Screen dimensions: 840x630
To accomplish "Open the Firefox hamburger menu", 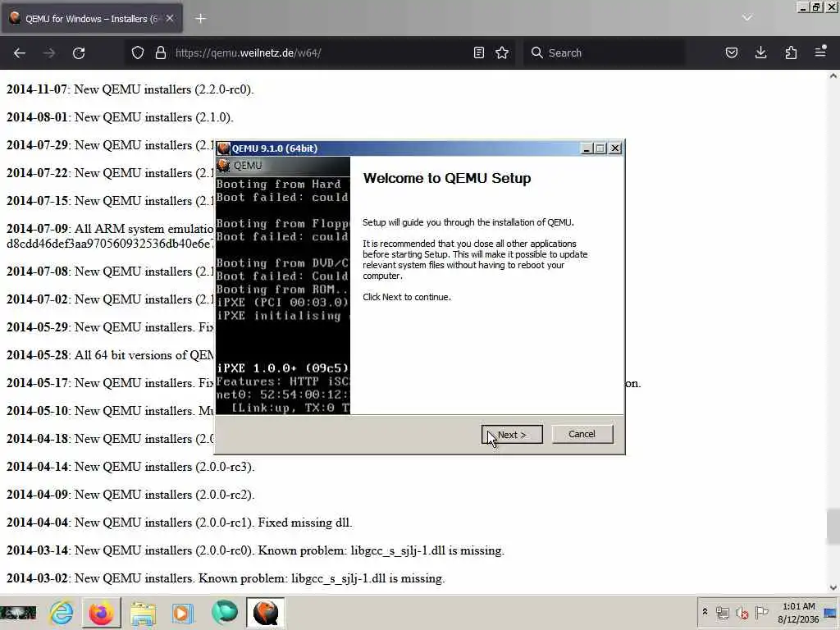I will (x=820, y=53).
